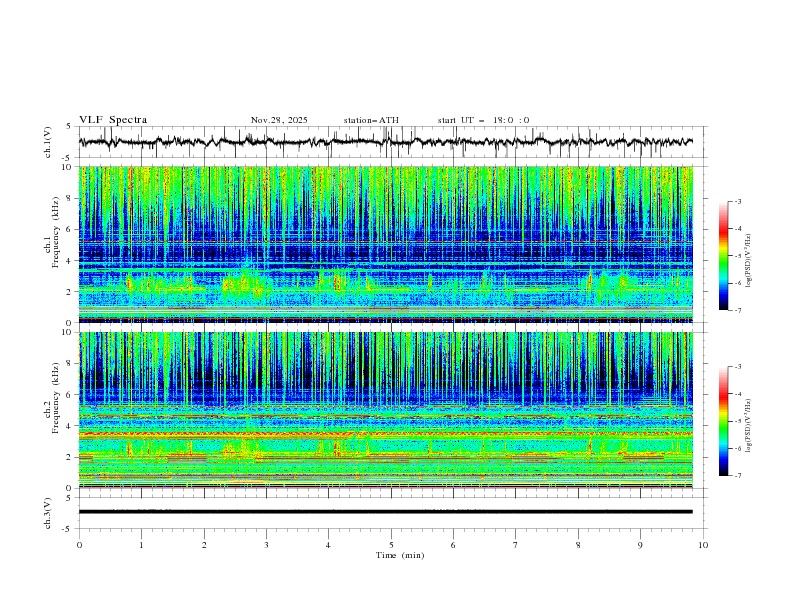Click the ch.2 PSD color scale bar

pyautogui.click(x=723, y=421)
